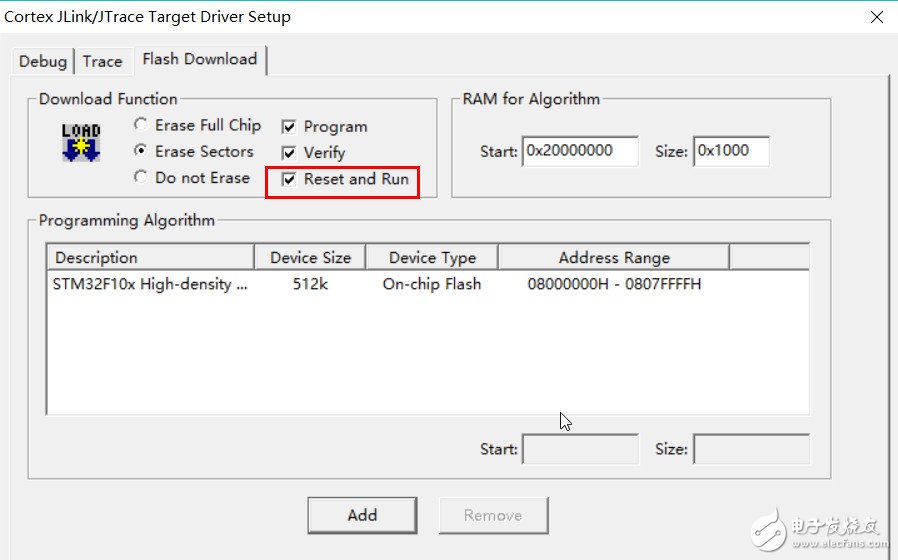
Task: Click the 512k device size cell
Action: [310, 284]
